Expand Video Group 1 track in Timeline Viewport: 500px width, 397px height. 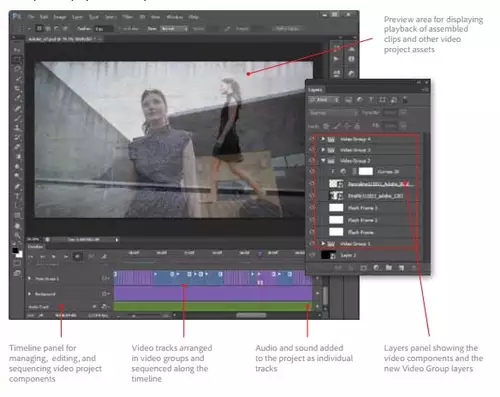29,278
